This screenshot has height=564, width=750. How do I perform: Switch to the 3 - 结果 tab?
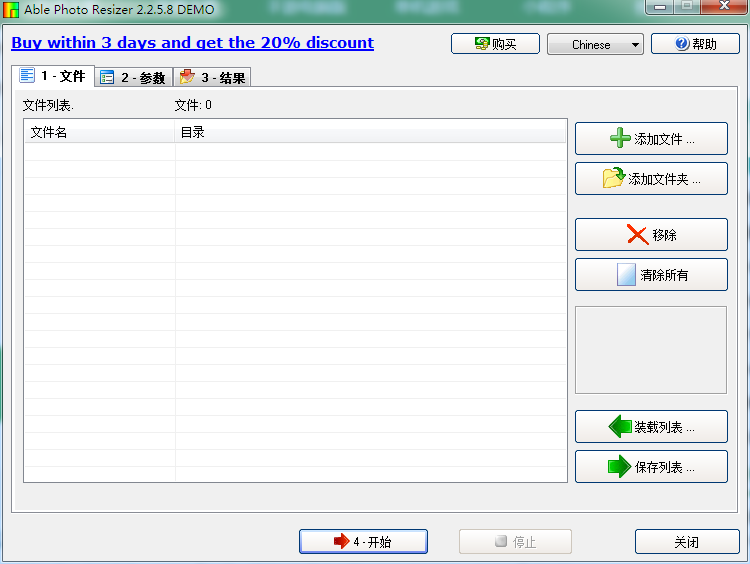click(212, 77)
